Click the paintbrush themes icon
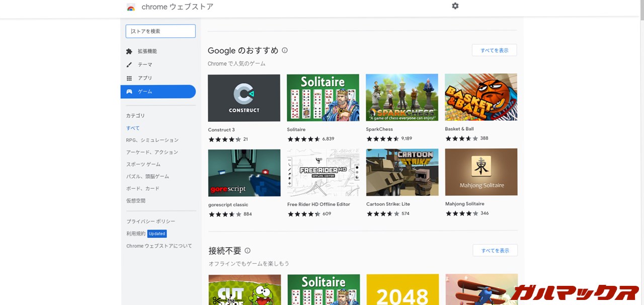644x305 pixels. coord(129,65)
